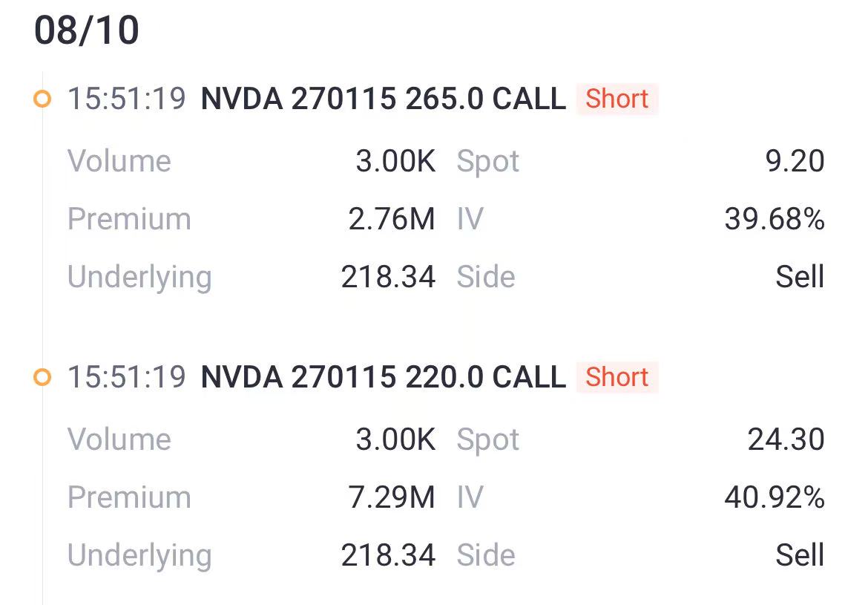Click the 218.34 underlying for the second trade

[x=388, y=555]
